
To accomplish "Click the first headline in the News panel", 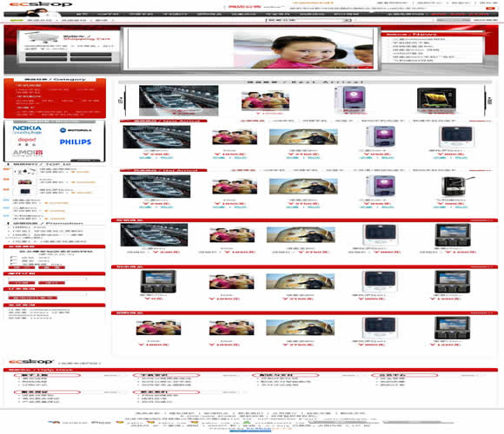I will point(419,39).
